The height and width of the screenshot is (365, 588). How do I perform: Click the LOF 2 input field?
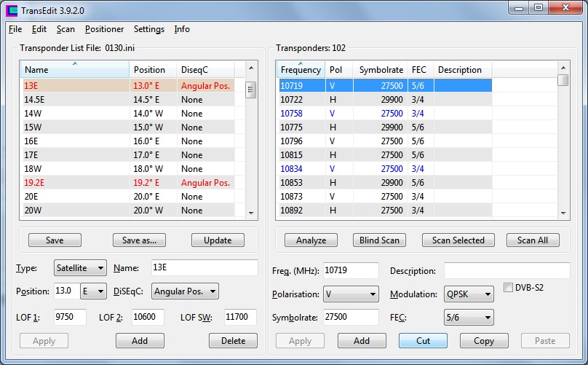148,318
